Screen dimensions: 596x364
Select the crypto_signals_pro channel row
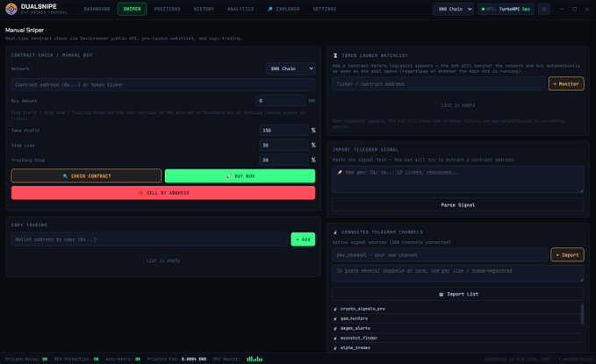tap(456, 309)
